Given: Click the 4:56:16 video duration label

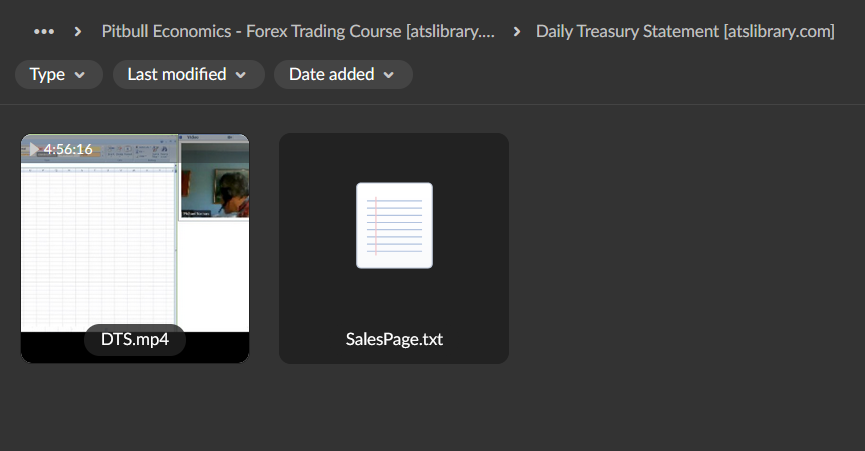Looking at the screenshot, I should [x=68, y=149].
